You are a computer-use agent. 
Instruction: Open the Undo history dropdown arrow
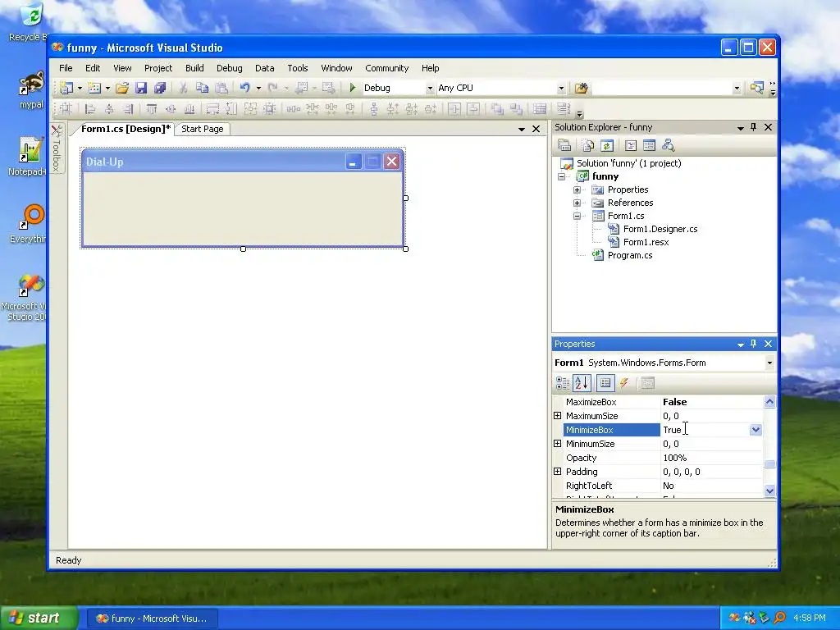tap(258, 88)
